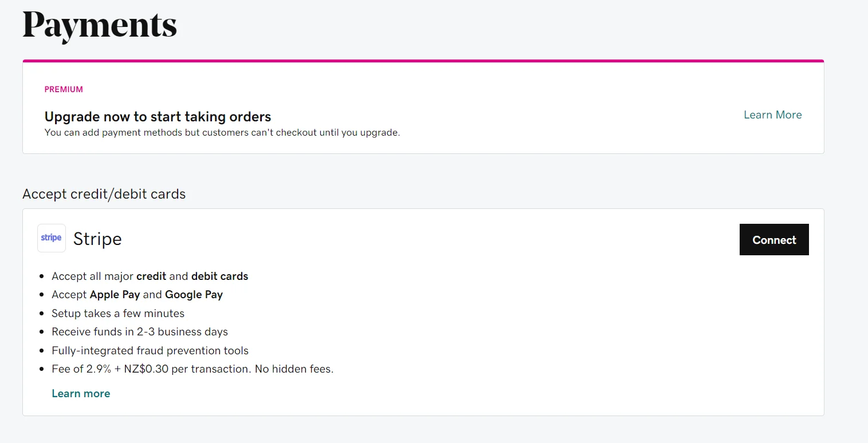Click the Learn more link under Stripe details
Image resolution: width=868 pixels, height=443 pixels.
81,393
